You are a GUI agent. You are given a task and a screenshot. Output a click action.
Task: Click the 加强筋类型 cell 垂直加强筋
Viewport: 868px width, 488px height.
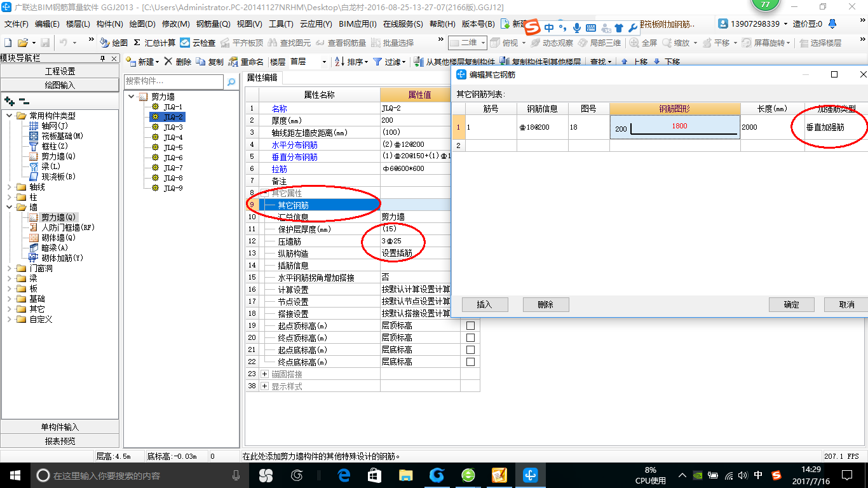(x=836, y=127)
